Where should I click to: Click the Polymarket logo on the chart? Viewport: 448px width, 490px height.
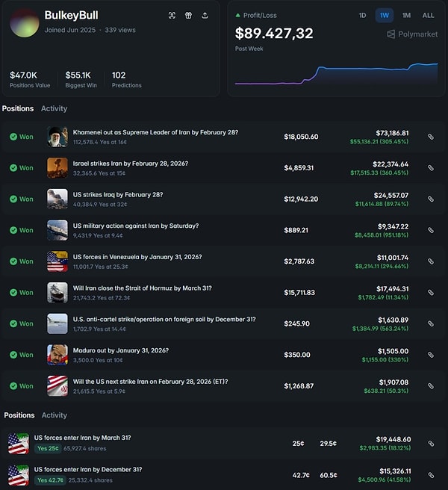(x=411, y=34)
